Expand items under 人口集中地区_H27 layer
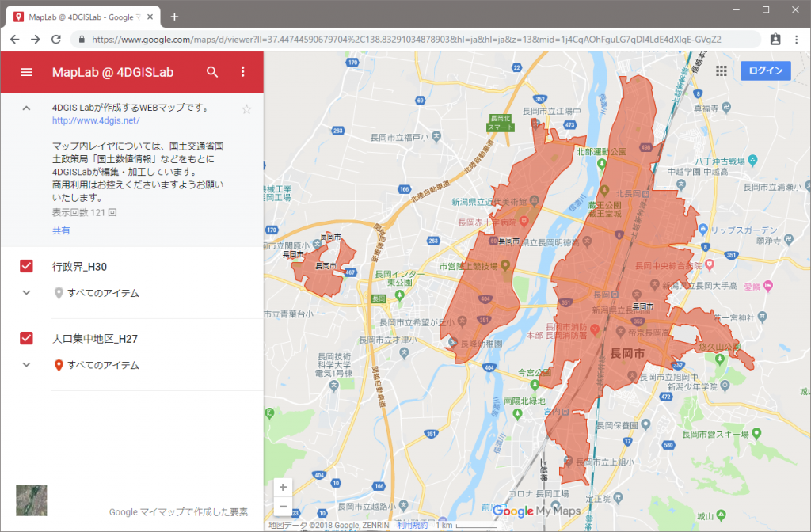 [26, 364]
